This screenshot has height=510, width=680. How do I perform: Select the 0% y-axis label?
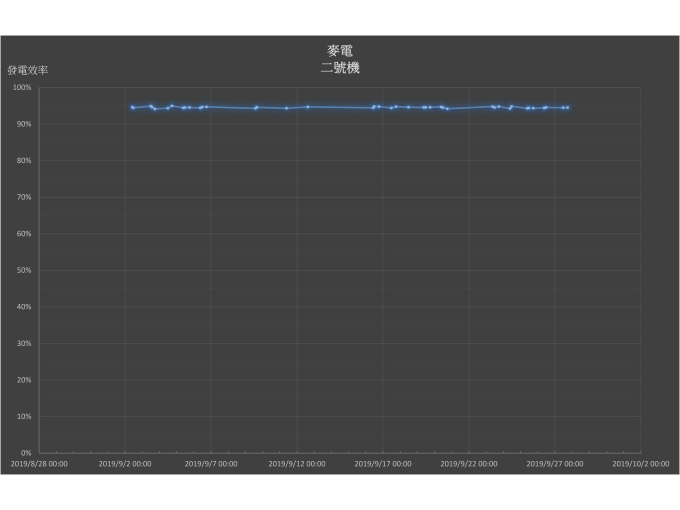[27, 453]
